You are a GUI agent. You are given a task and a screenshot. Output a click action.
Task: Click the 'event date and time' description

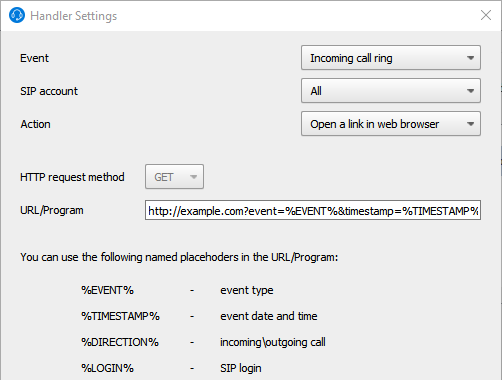coord(269,316)
